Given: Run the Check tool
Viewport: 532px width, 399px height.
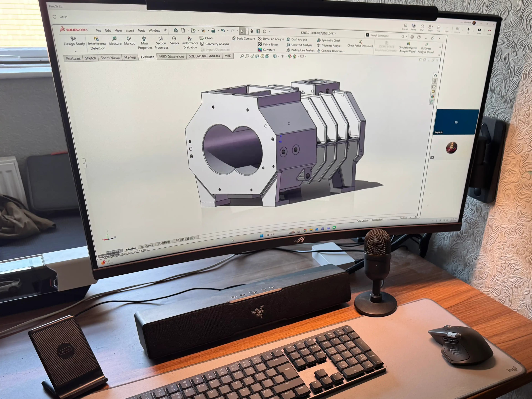Looking at the screenshot, I should pyautogui.click(x=206, y=38).
